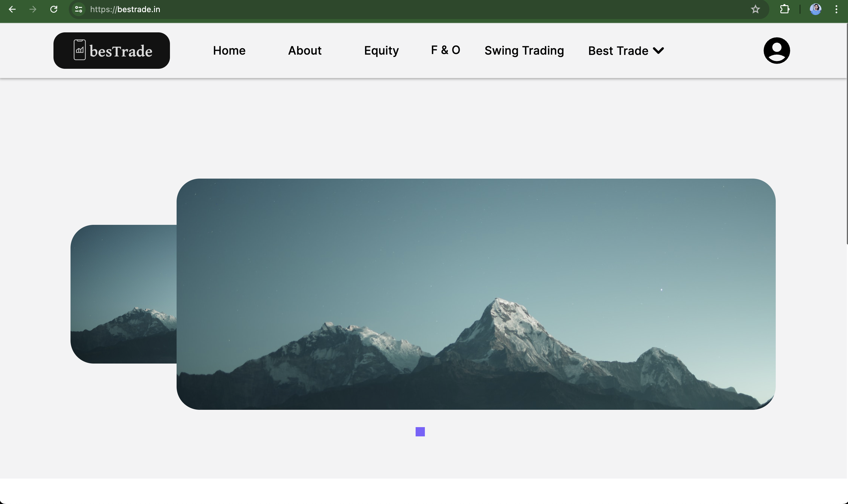Open the Chrome profile avatar
The image size is (848, 504).
[815, 9]
